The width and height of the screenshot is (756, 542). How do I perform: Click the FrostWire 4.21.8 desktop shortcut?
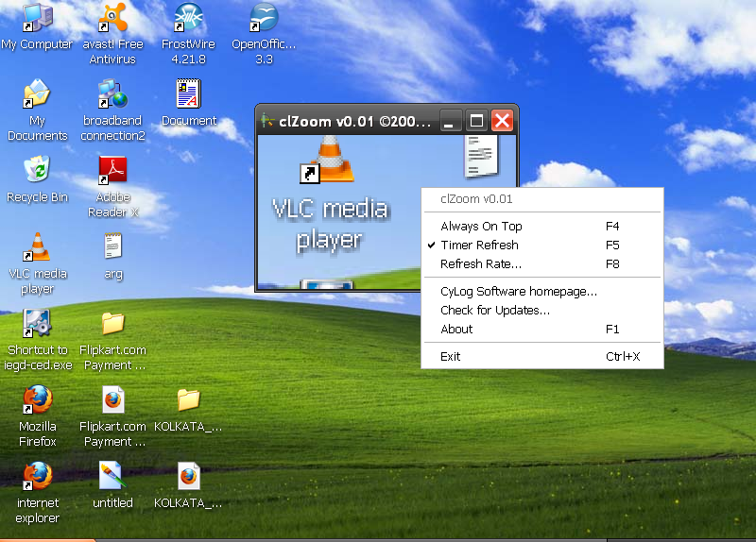pyautogui.click(x=188, y=19)
